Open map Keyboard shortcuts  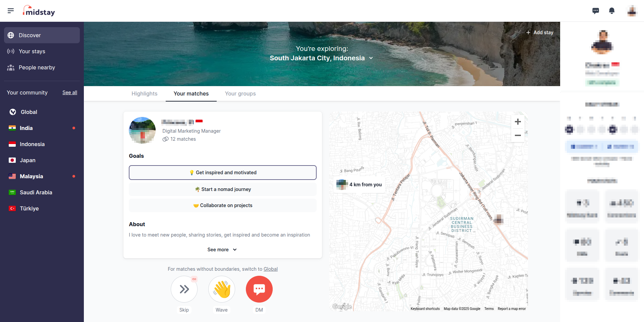[425, 309]
